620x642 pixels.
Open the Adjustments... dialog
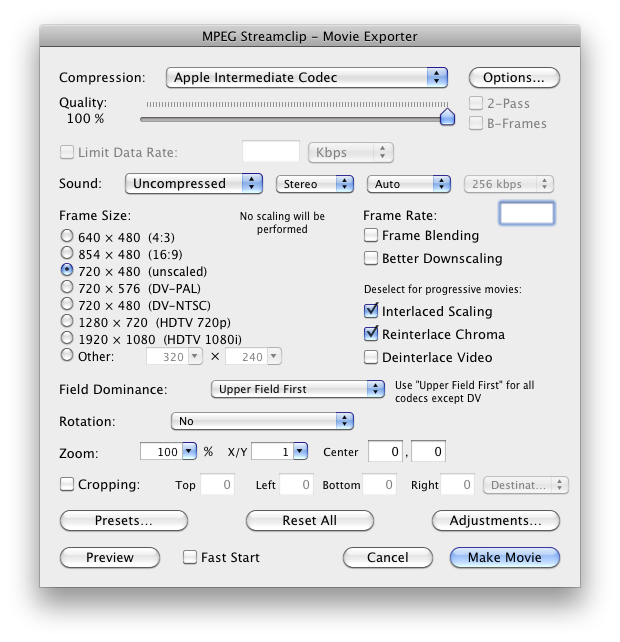pyautogui.click(x=496, y=520)
